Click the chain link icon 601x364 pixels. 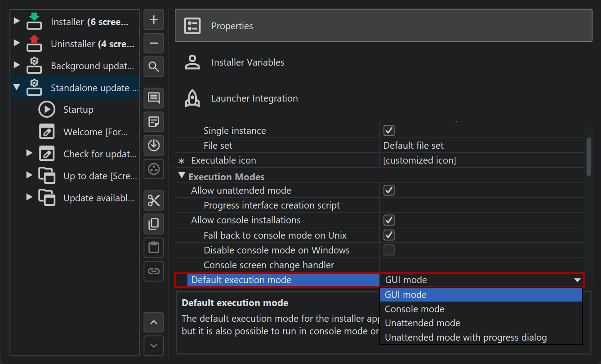click(154, 271)
